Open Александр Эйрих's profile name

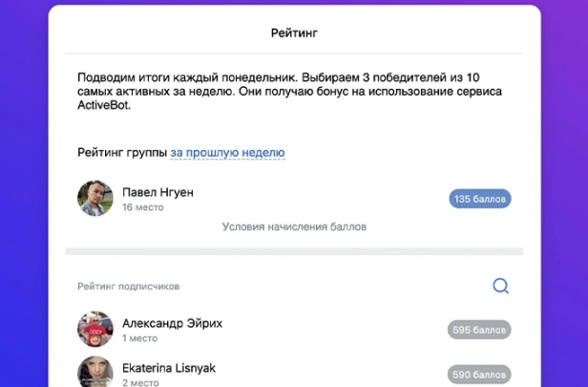172,323
